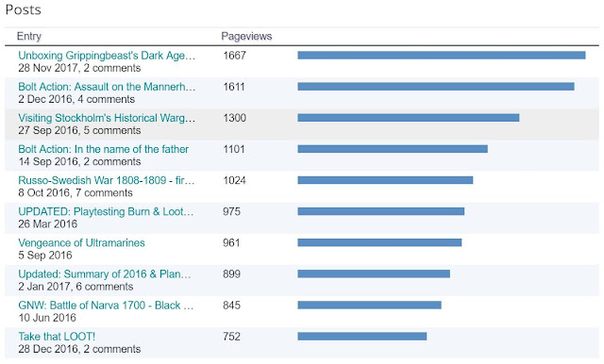Screen dimensions: 604x364
Task: Open 'Bolt Action: Assault on the Mannerh…' post
Action: [x=107, y=87]
